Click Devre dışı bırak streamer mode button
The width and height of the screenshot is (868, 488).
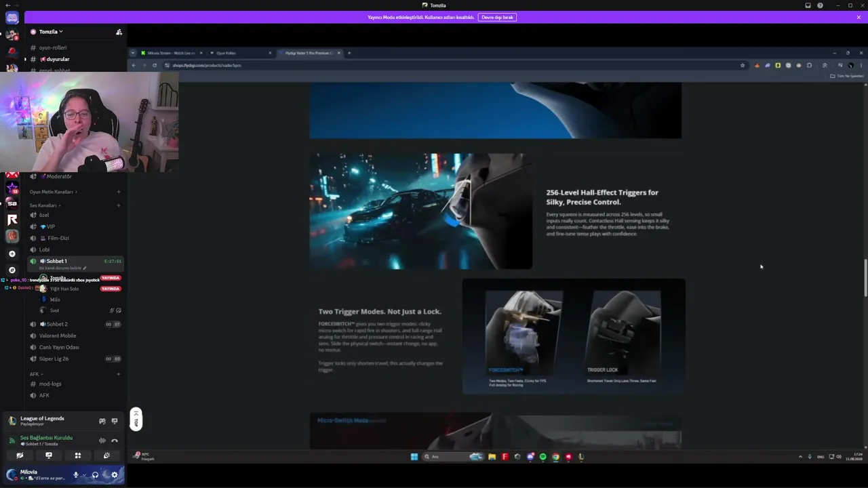click(x=497, y=17)
